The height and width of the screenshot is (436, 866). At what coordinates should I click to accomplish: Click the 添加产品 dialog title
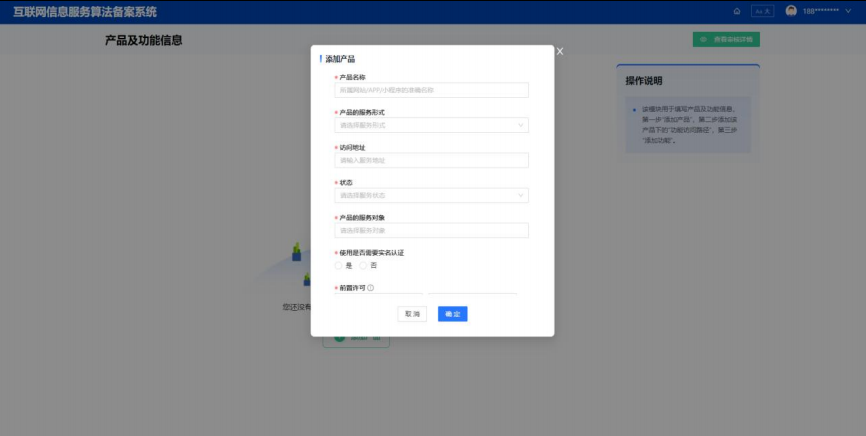point(340,59)
